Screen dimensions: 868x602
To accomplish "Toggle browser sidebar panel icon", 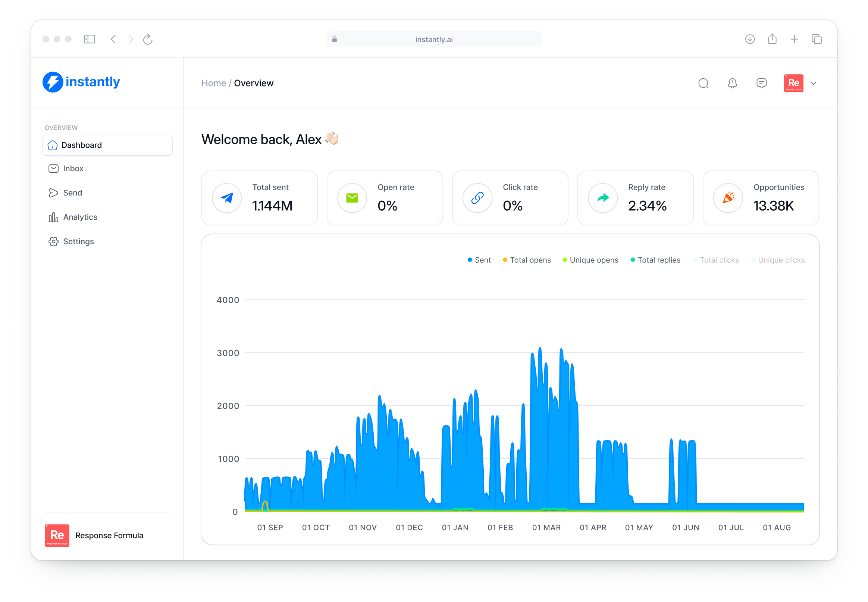I will coord(90,39).
